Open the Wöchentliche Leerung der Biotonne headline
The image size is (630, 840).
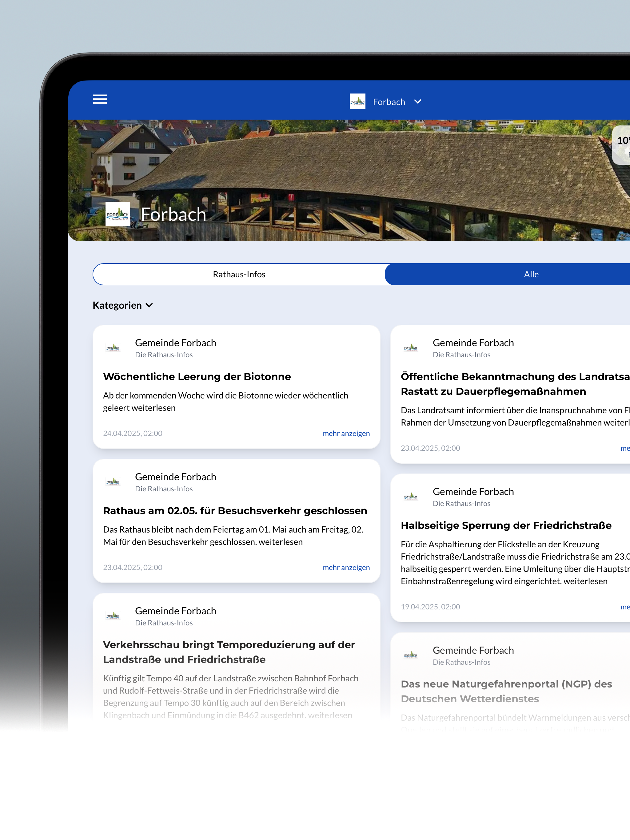197,377
